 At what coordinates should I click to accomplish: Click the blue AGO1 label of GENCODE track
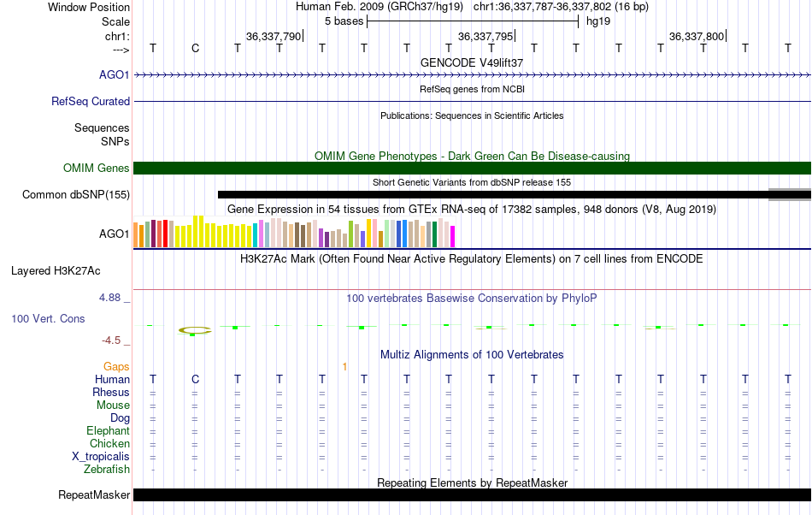pyautogui.click(x=114, y=74)
